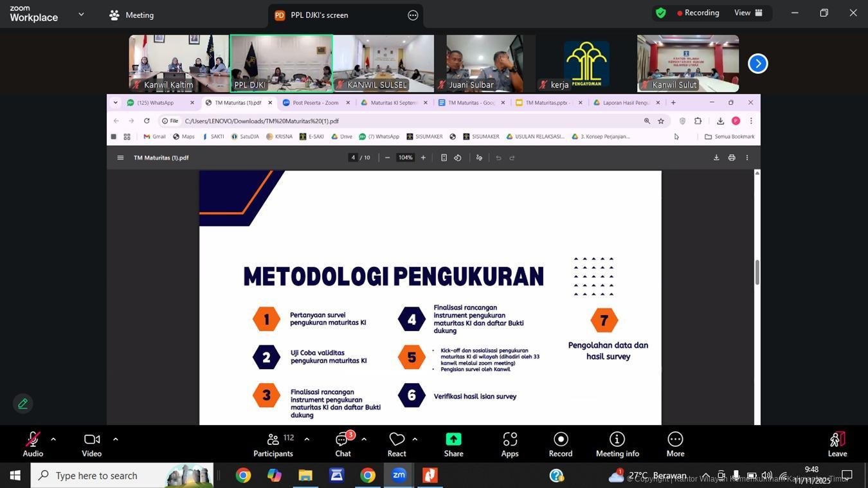Viewport: 868px width, 488px height.
Task: Open the Participants panel
Action: [273, 444]
